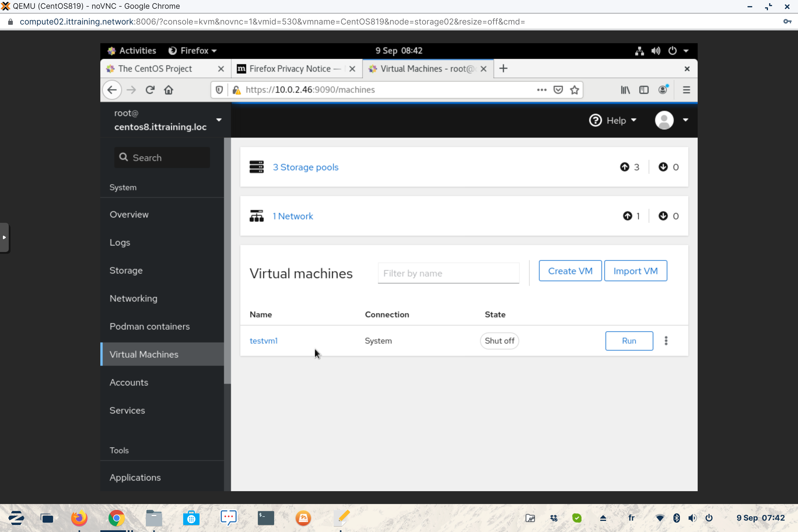Close the Firefox Privacy Notice tab
This screenshot has width=798, height=532.
pos(352,69)
